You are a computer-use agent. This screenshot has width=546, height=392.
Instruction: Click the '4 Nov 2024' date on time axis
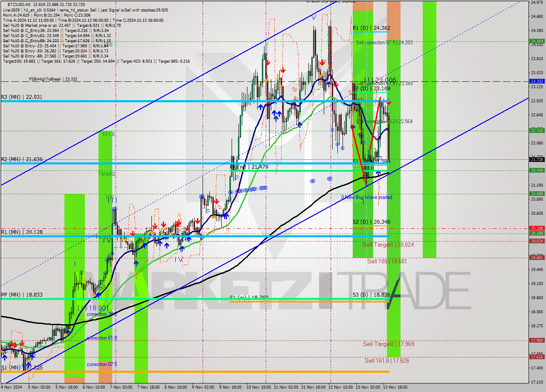(x=11, y=387)
